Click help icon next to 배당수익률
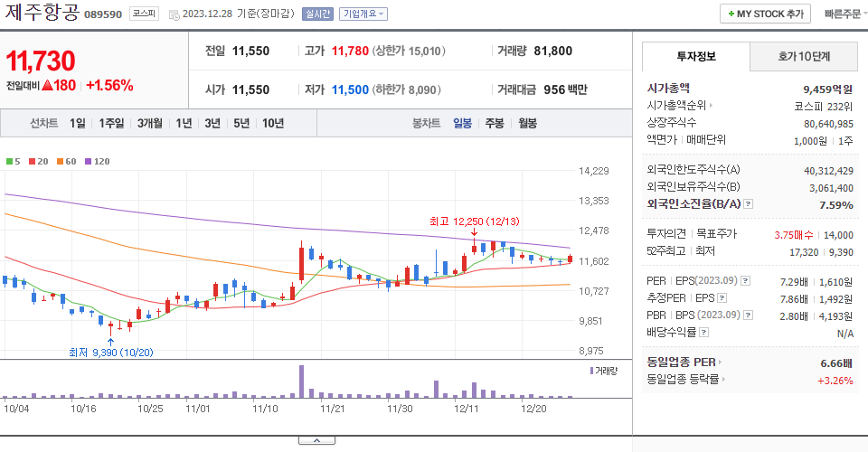The width and height of the screenshot is (868, 452). [x=703, y=333]
